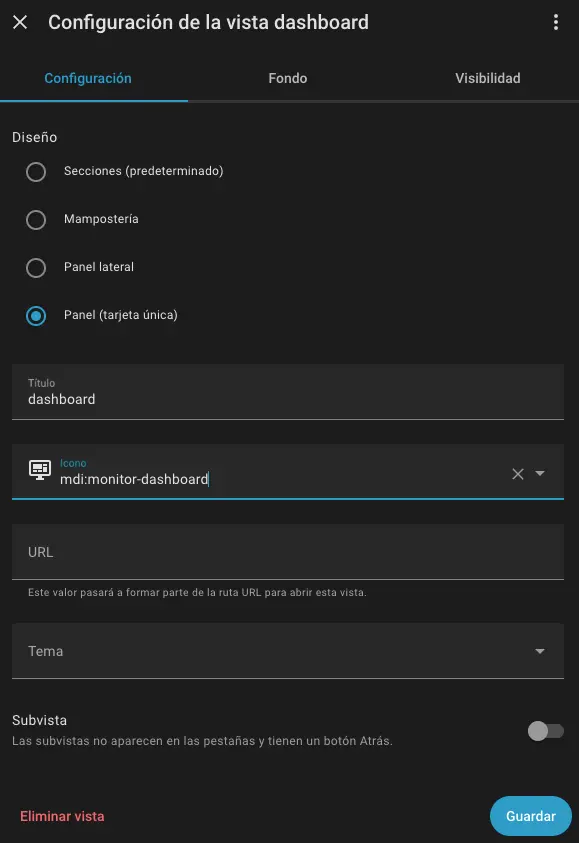Save changes with the Guardar button

pyautogui.click(x=530, y=815)
